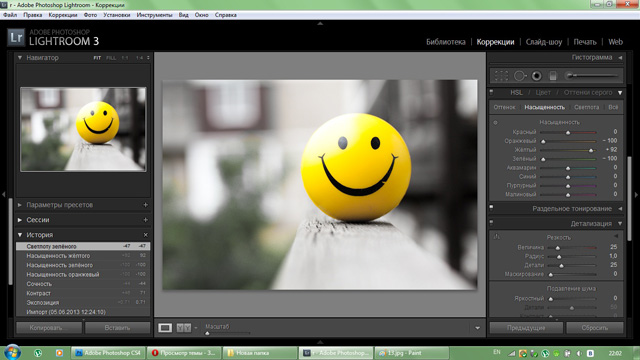Select the Red Eye Correction tool
Image resolution: width=640 pixels, height=360 pixels.
(536, 76)
